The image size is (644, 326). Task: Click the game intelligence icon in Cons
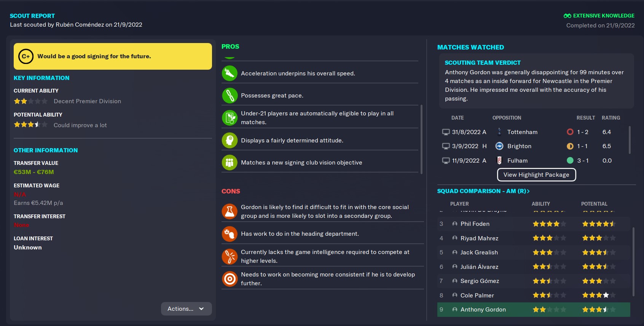[x=230, y=256]
